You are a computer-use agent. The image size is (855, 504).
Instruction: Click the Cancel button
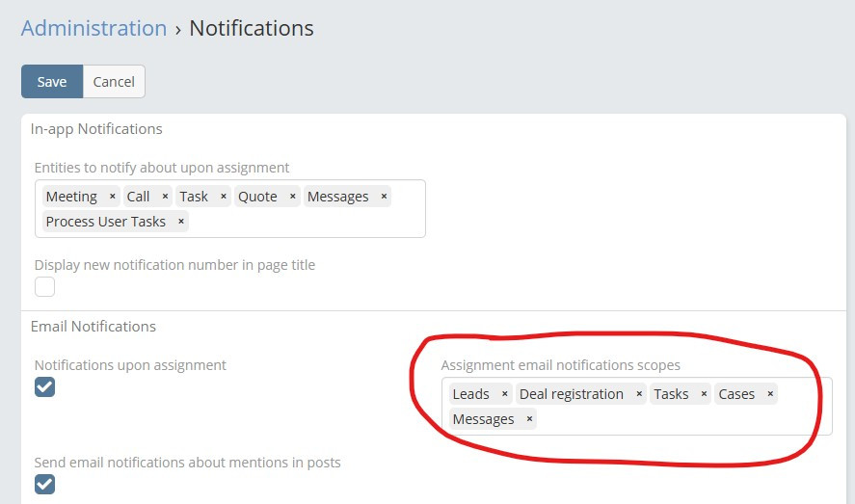point(114,82)
